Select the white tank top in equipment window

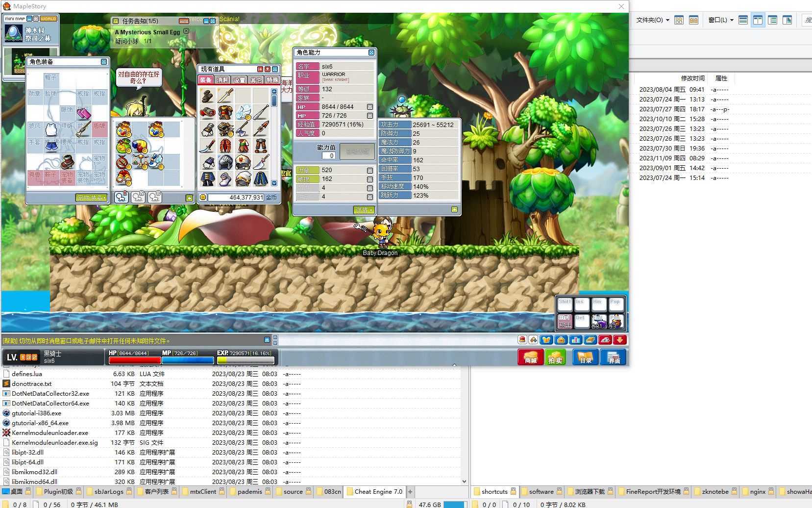coord(51,129)
